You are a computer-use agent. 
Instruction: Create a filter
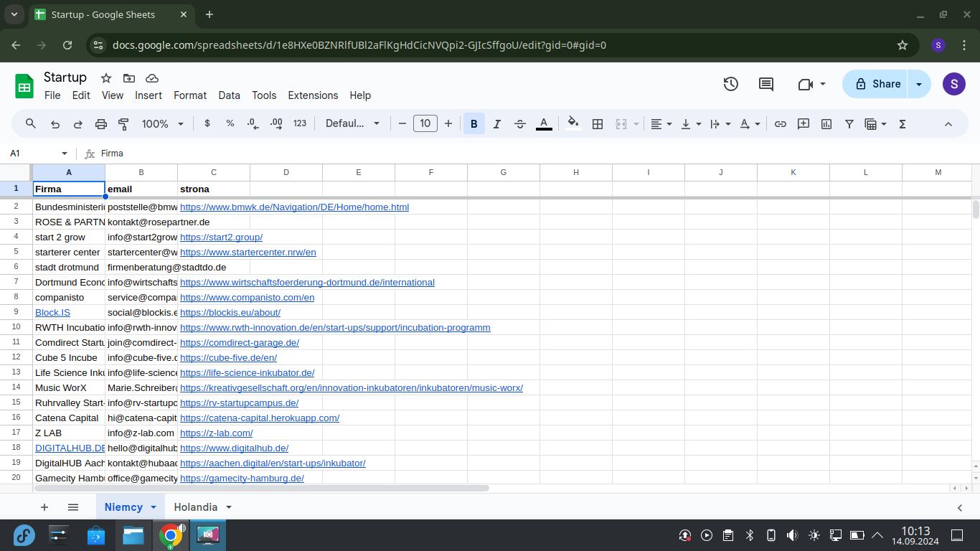[x=849, y=123]
